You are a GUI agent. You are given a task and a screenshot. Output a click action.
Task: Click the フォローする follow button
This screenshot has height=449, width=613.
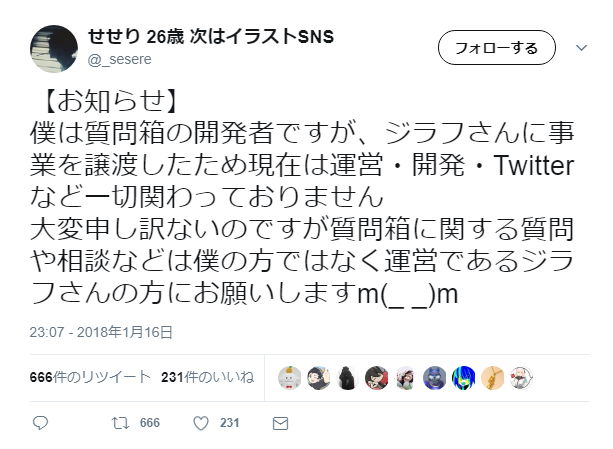[x=496, y=48]
